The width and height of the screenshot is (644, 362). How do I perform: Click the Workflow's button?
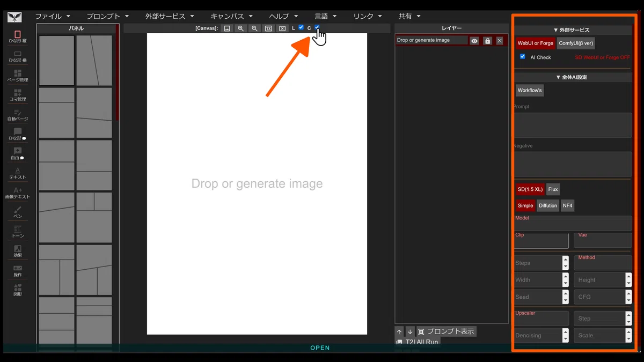(530, 90)
